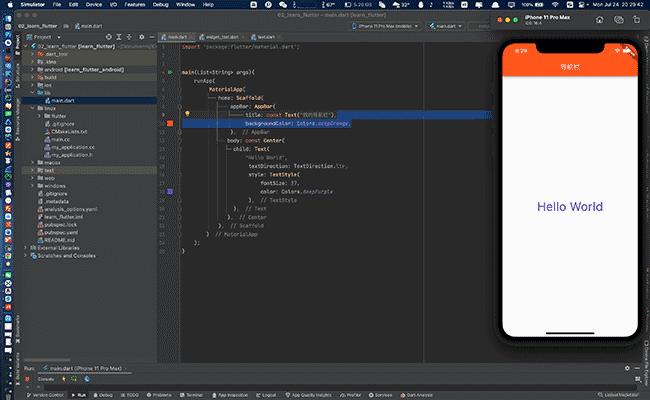Click deepPurple color swatch in gutter
Screen dimensions: 650x400
coord(170,192)
